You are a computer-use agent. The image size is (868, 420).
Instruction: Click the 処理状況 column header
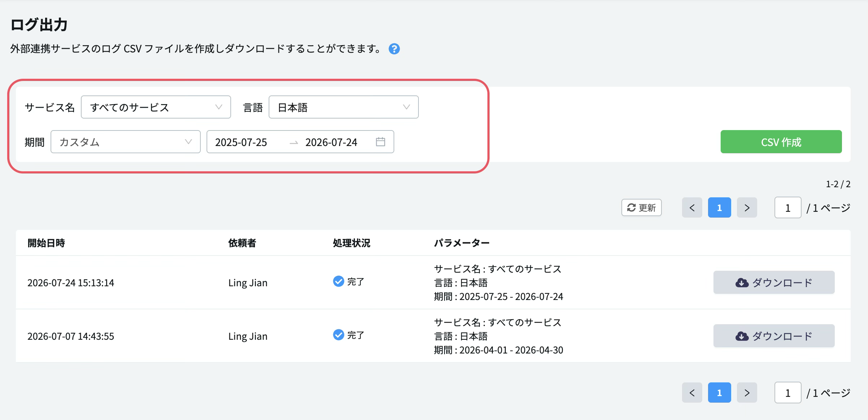pos(351,243)
